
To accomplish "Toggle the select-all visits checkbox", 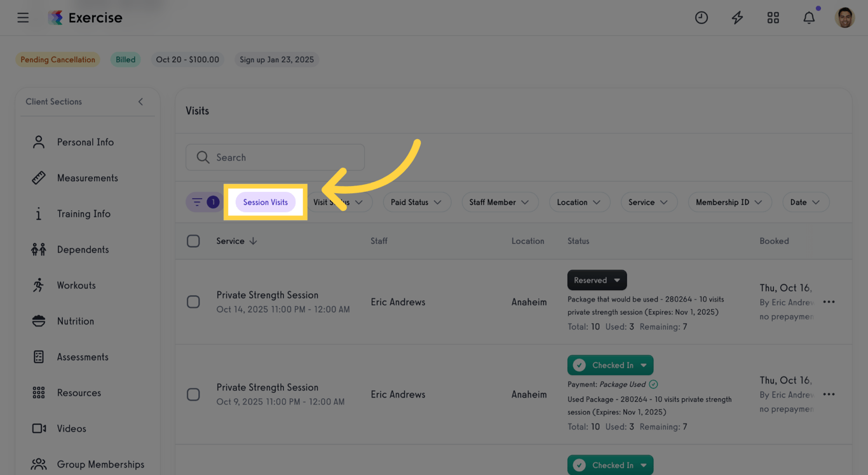I will coord(193,241).
